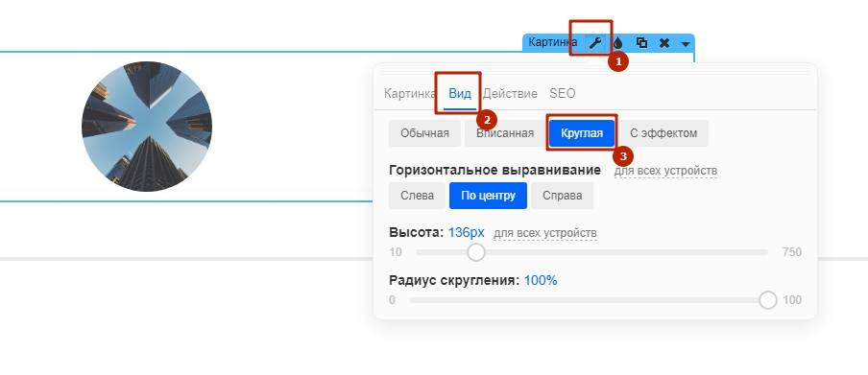The width and height of the screenshot is (868, 375).
Task: Click the Радиус скругления slider handle
Action: 768,300
